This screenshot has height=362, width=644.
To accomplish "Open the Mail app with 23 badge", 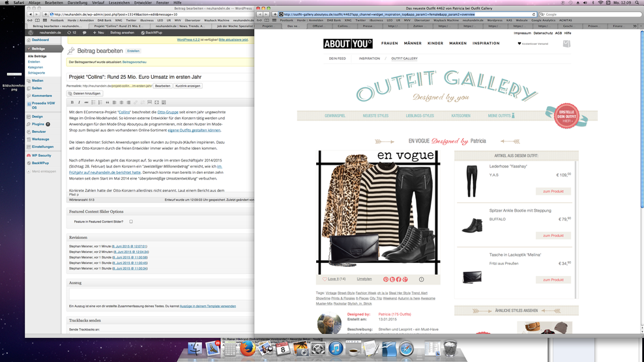I will (212, 349).
